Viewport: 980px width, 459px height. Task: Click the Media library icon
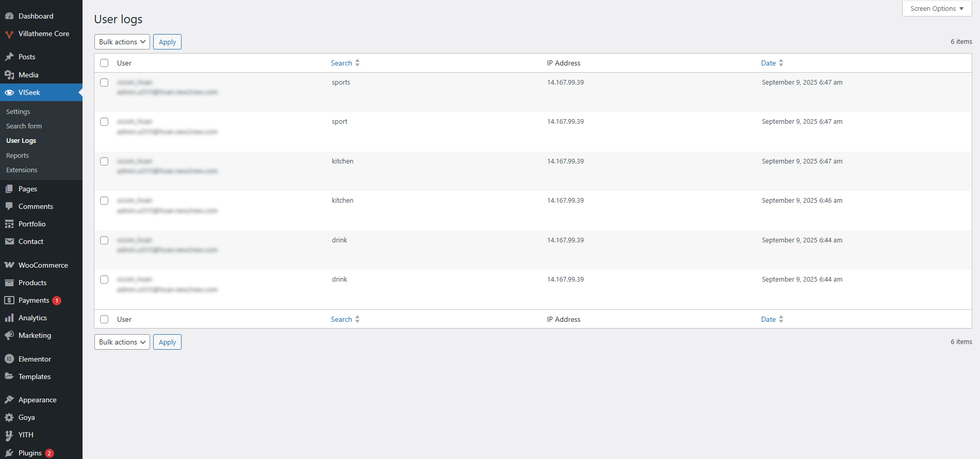pyautogui.click(x=9, y=75)
